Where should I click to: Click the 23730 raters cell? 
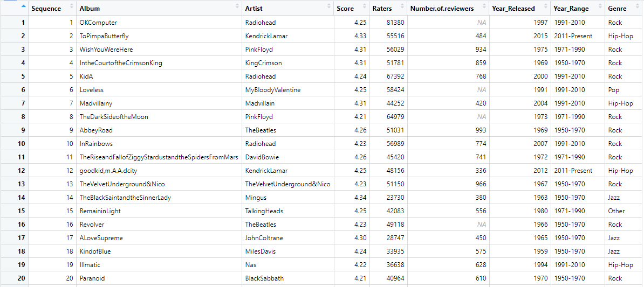[388, 198]
